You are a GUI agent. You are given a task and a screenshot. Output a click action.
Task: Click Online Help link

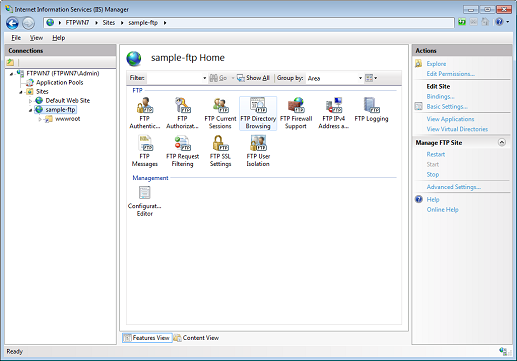tap(442, 210)
